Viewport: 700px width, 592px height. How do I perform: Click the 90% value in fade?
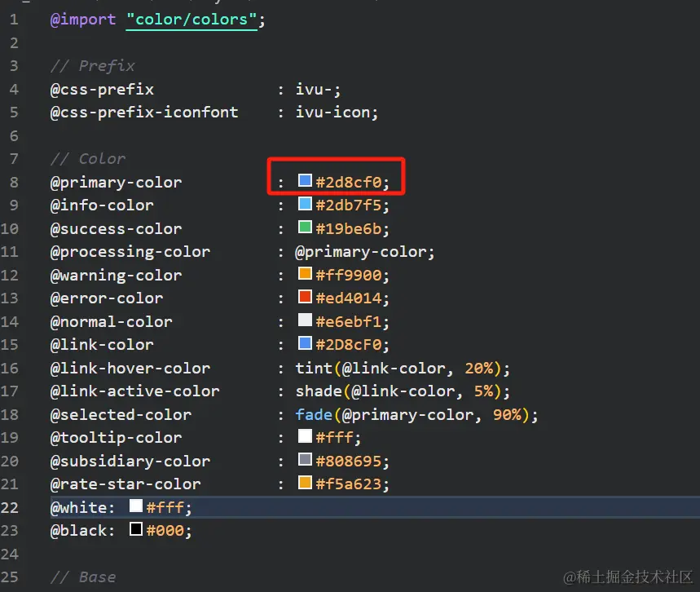[507, 414]
